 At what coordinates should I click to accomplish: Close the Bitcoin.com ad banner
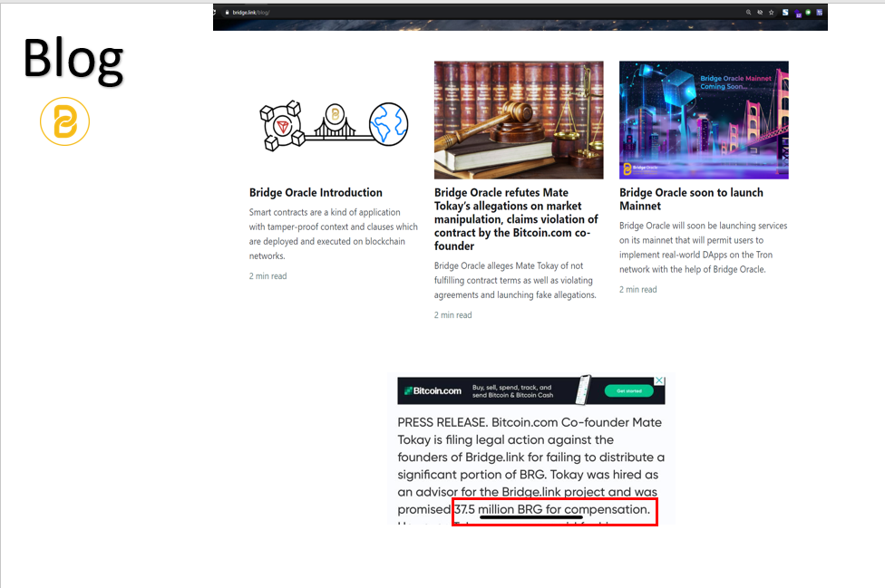[x=659, y=381]
